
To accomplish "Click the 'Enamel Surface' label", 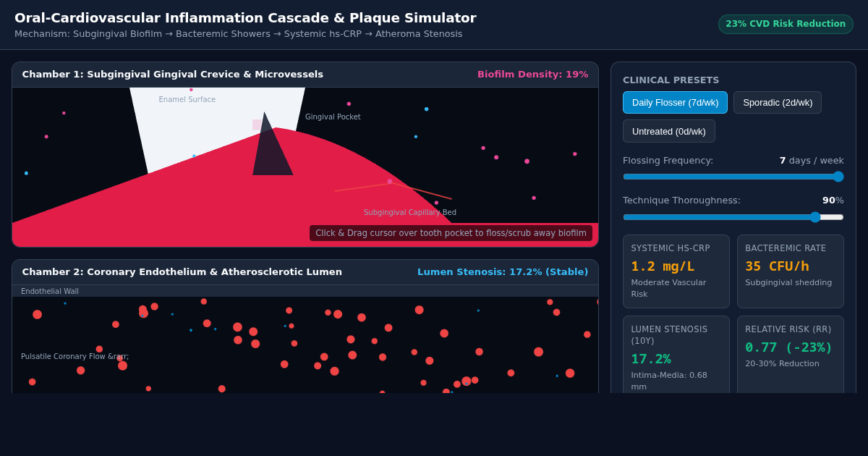I will tap(187, 100).
